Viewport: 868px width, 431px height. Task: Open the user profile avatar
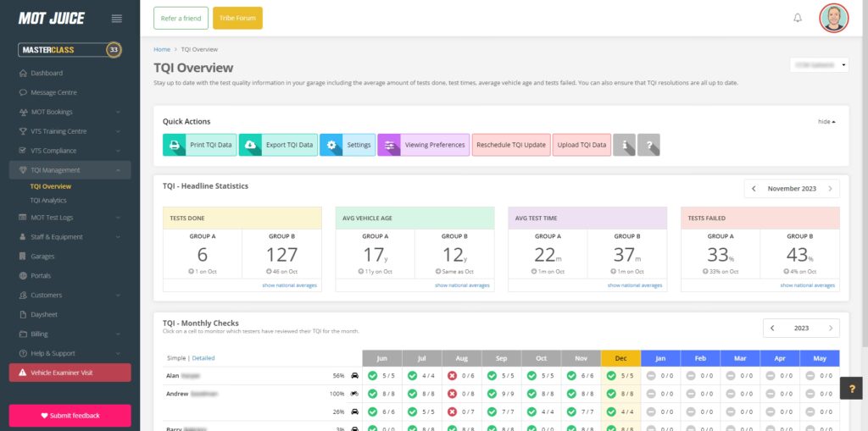(x=833, y=18)
